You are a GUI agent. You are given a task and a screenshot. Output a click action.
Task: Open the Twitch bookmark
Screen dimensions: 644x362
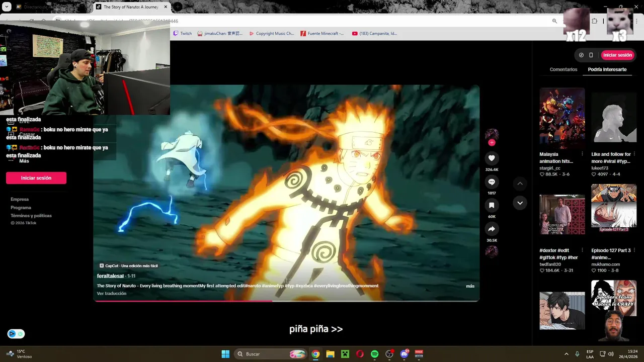(x=182, y=33)
